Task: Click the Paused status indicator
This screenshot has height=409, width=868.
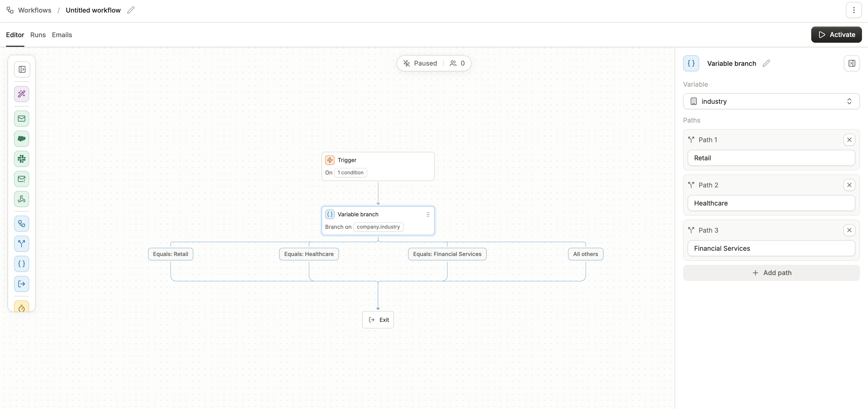Action: coord(420,63)
